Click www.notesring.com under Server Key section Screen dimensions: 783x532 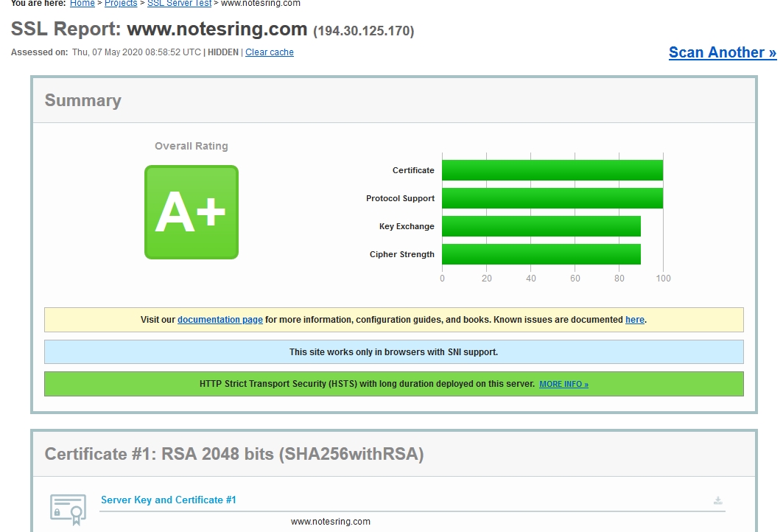click(331, 522)
